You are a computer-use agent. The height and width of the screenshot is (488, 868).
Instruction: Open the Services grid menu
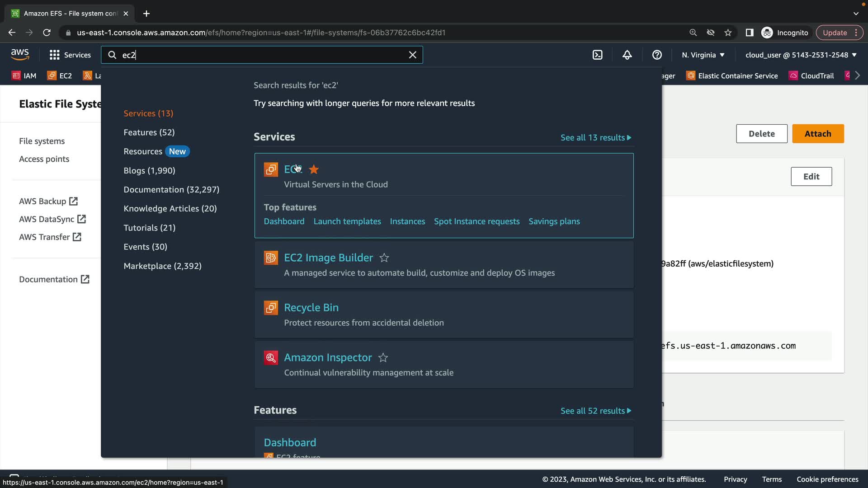[x=55, y=55]
